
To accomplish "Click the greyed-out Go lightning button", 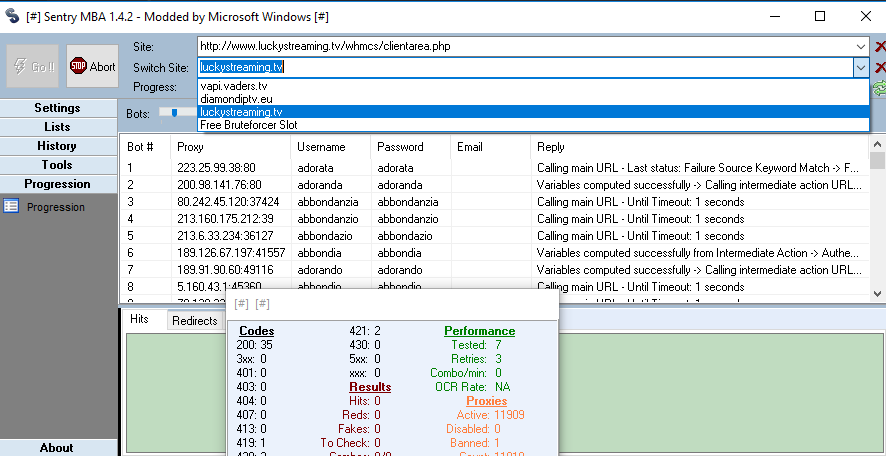I will (32, 67).
